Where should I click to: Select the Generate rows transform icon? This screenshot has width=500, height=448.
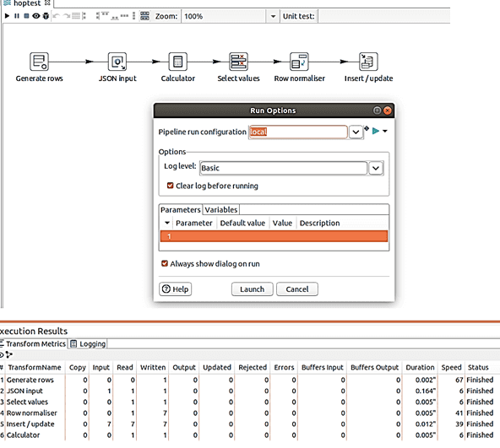(39, 62)
